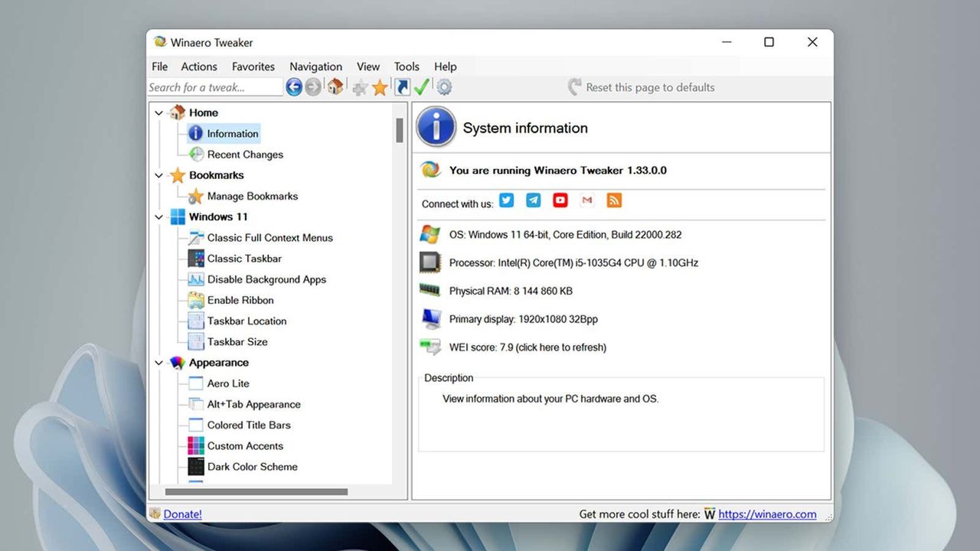Image resolution: width=980 pixels, height=551 pixels.
Task: Click the Donate! link
Action: click(183, 514)
